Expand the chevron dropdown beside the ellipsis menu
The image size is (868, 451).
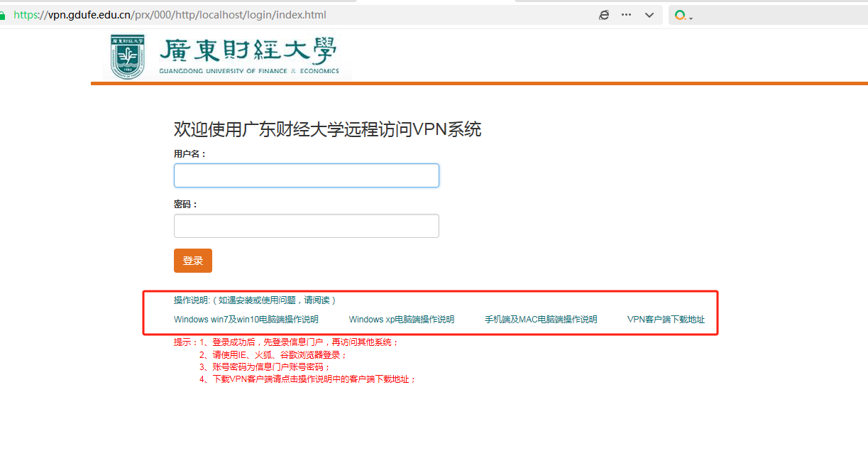coord(648,14)
